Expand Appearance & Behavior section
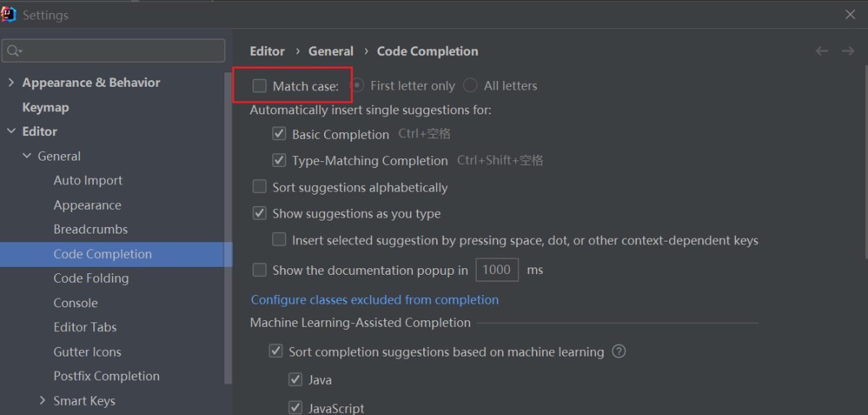 coord(11,82)
